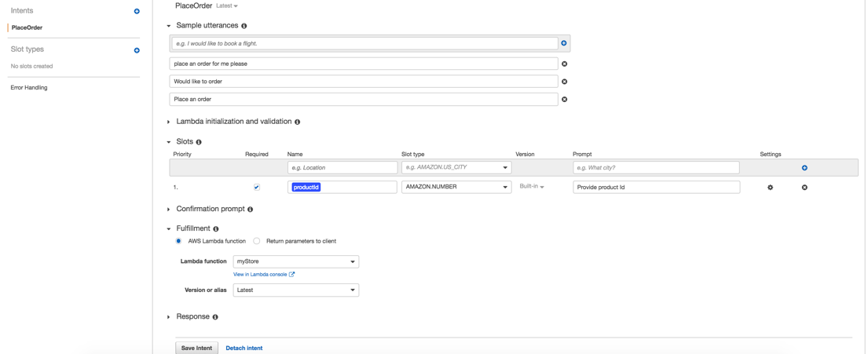Delete the 'Would like to order' utterance
Image resolution: width=868 pixels, height=354 pixels.
click(x=564, y=82)
